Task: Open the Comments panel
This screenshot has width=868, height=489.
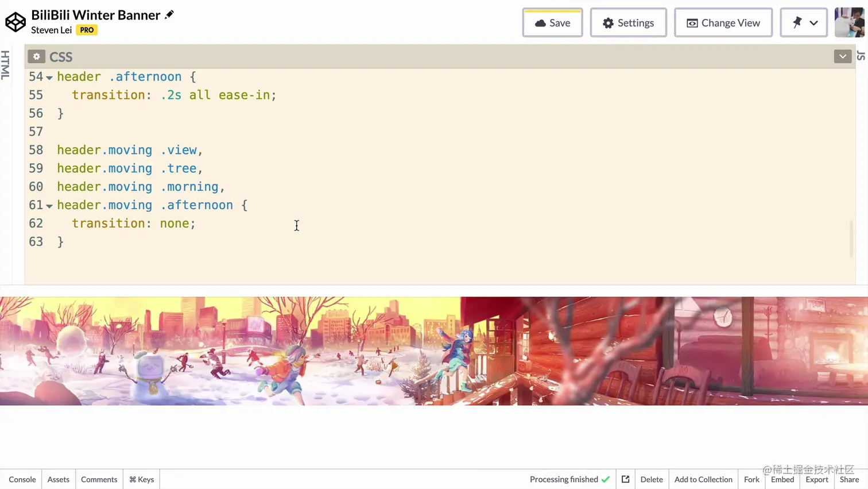Action: point(99,479)
